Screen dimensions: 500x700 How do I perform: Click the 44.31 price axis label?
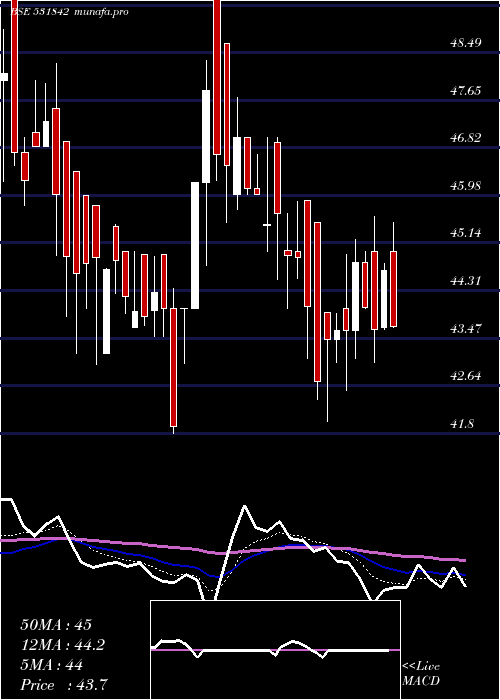(x=466, y=281)
